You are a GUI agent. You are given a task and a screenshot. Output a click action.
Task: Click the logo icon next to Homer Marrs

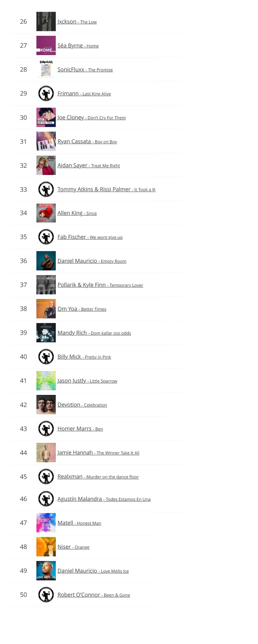pos(46,428)
